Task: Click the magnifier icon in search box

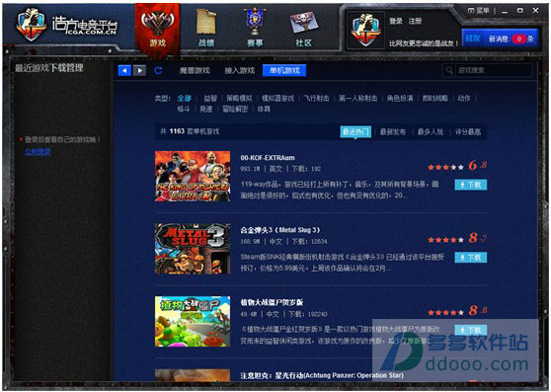Action: point(449,70)
